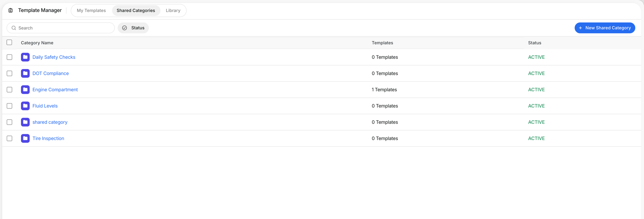This screenshot has width=644, height=219.
Task: Switch to the Library tab
Action: point(173,10)
